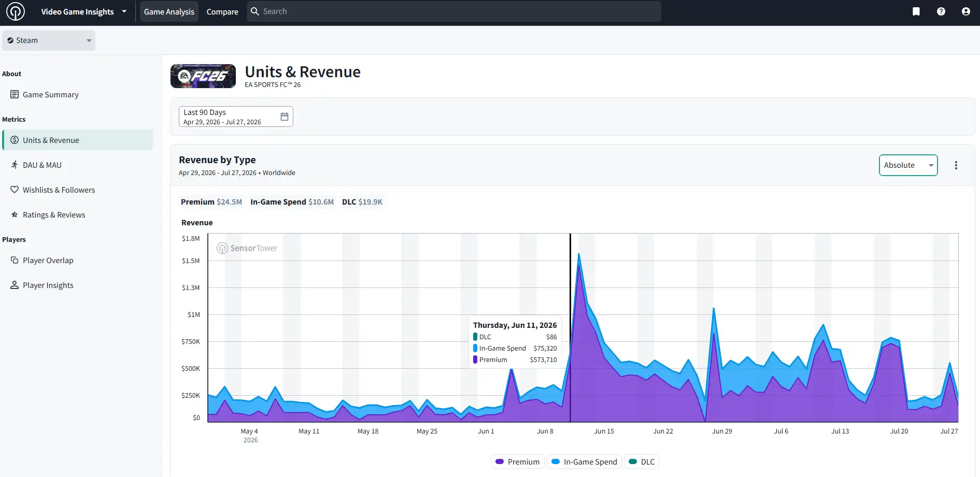
Task: Click the May 4 x-axis date label
Action: (x=249, y=431)
